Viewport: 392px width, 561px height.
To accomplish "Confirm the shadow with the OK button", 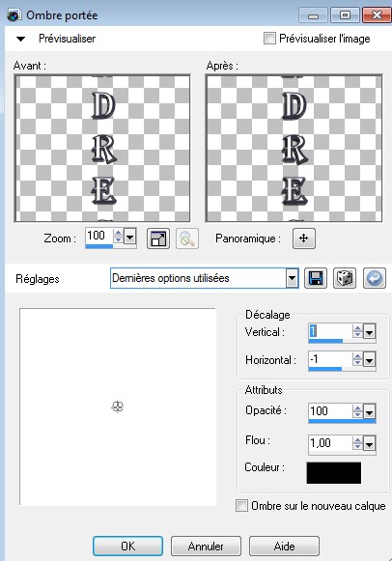I will [127, 546].
